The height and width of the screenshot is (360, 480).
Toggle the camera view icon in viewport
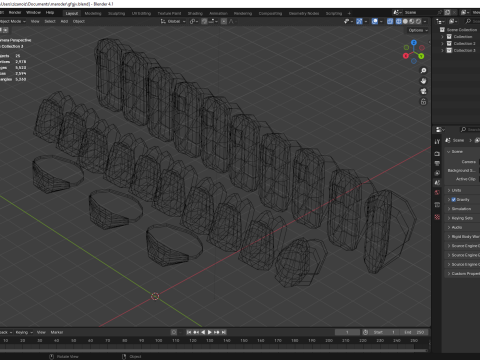(x=423, y=91)
